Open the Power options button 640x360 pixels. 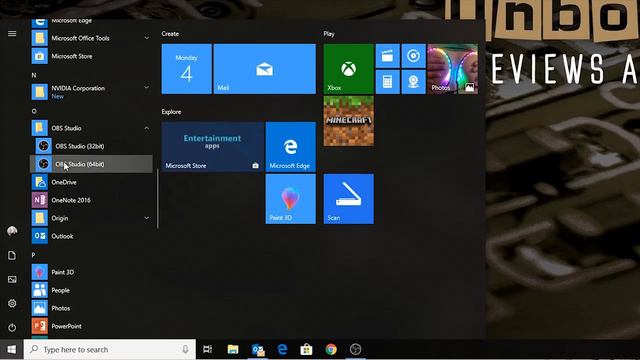pyautogui.click(x=12, y=327)
